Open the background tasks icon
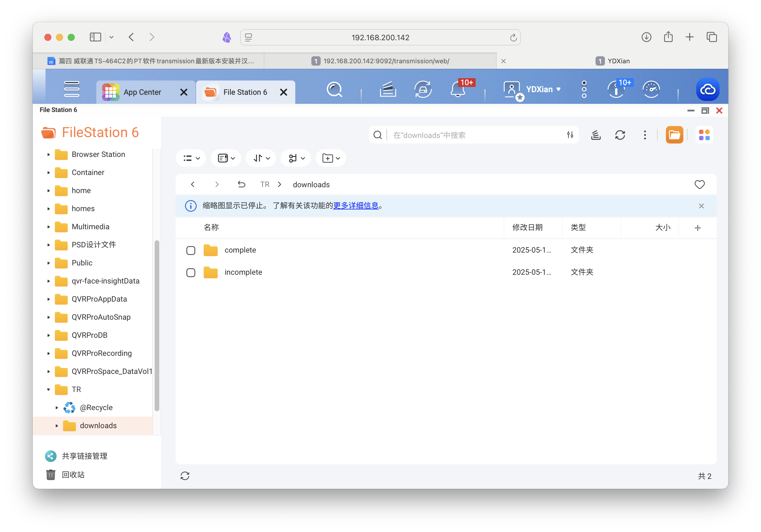Viewport: 761px width, 532px height. [388, 90]
